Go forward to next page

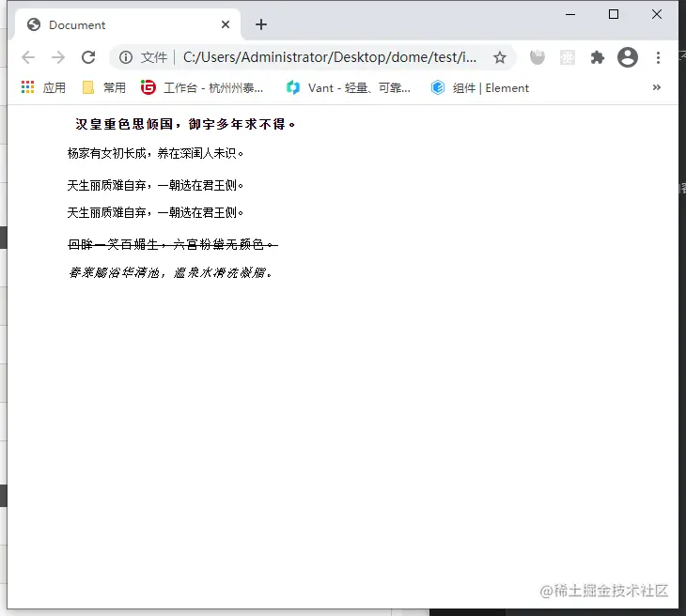click(58, 57)
